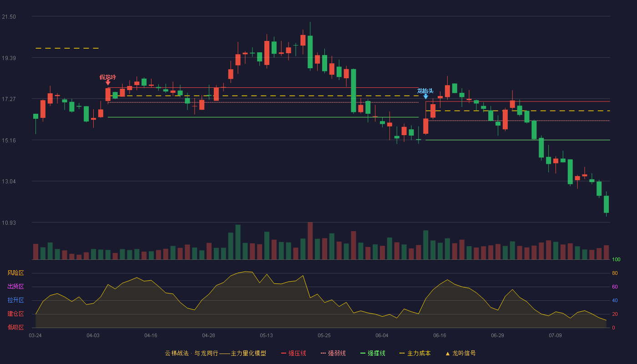Select the 拉升区 zone label
Screen dimensions: 637x364
tap(15, 300)
